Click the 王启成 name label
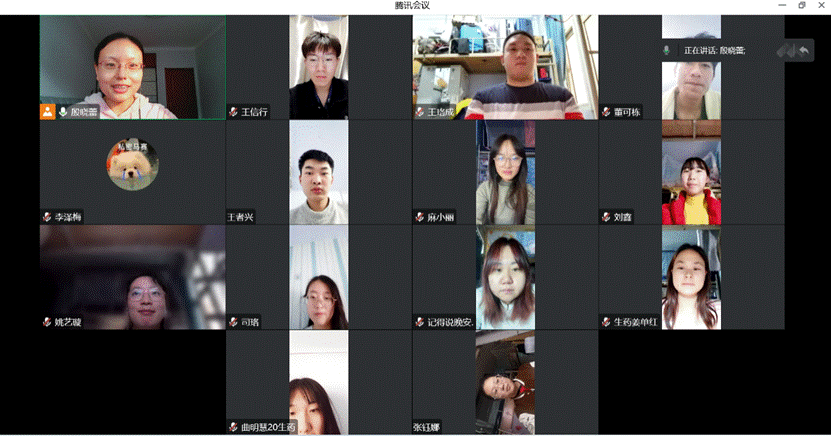Image resolution: width=831 pixels, height=436 pixels. coord(440,112)
